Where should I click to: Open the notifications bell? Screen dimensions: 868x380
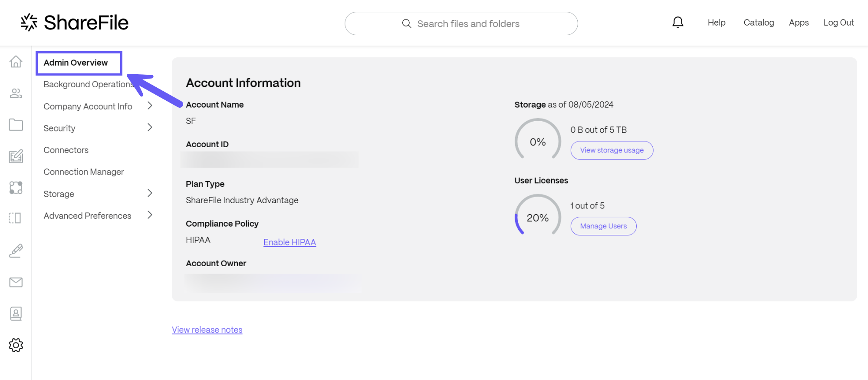(677, 23)
